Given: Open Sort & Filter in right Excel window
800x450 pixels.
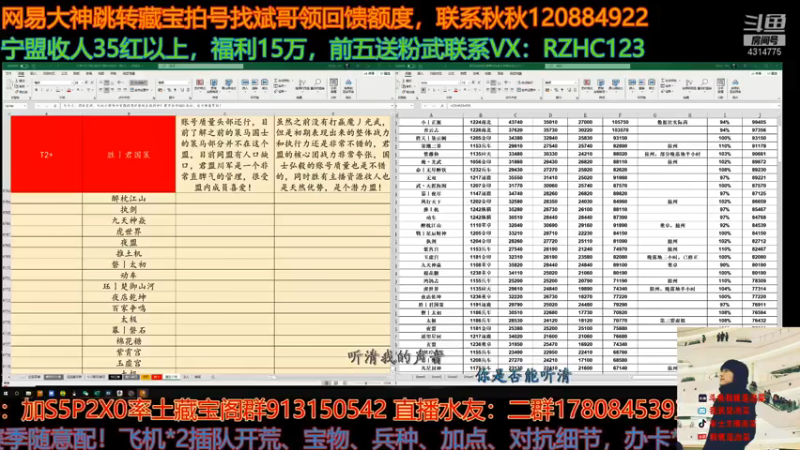Looking at the screenshot, I should (689, 85).
